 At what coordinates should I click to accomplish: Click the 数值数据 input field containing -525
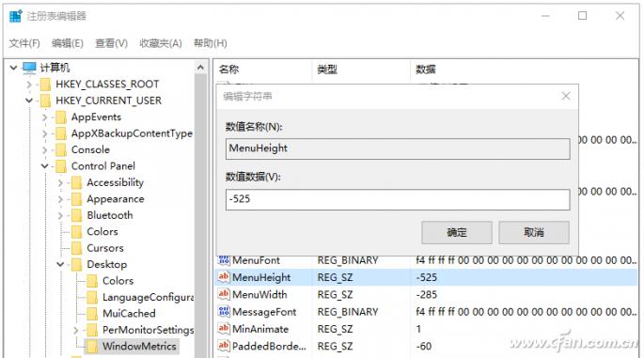tap(398, 199)
